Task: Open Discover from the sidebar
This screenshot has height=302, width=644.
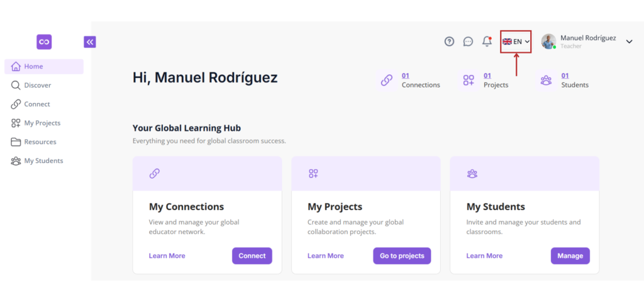Action: (x=44, y=86)
